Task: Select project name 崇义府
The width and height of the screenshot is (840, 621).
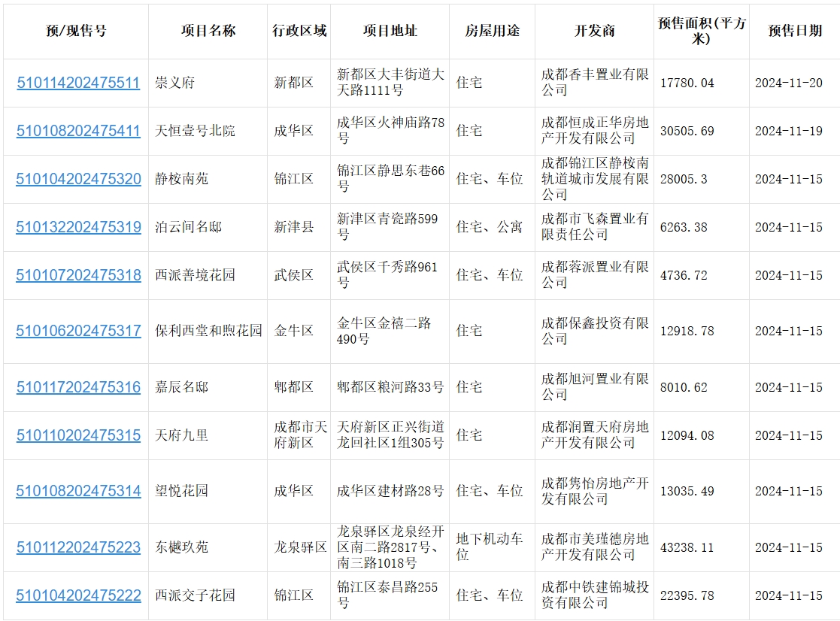Action: (175, 83)
